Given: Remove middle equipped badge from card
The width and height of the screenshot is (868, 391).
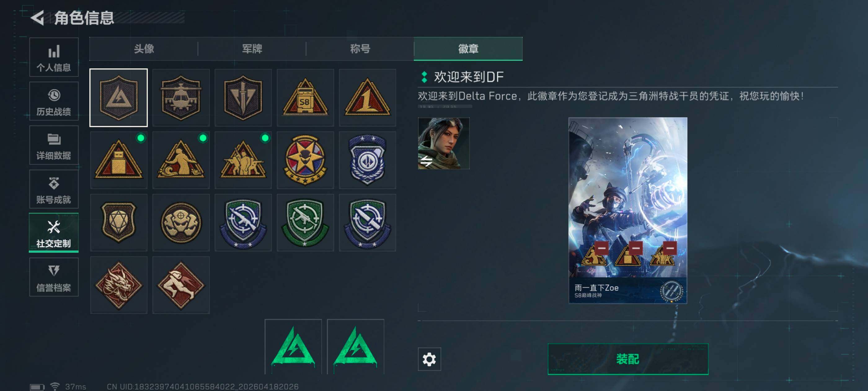Looking at the screenshot, I should (x=636, y=248).
